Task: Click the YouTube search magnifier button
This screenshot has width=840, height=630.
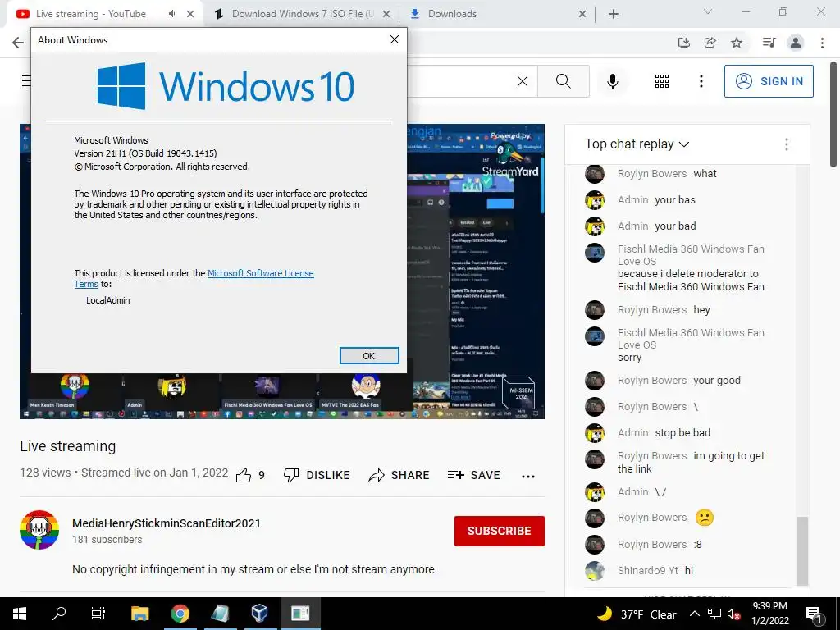Action: tap(563, 81)
